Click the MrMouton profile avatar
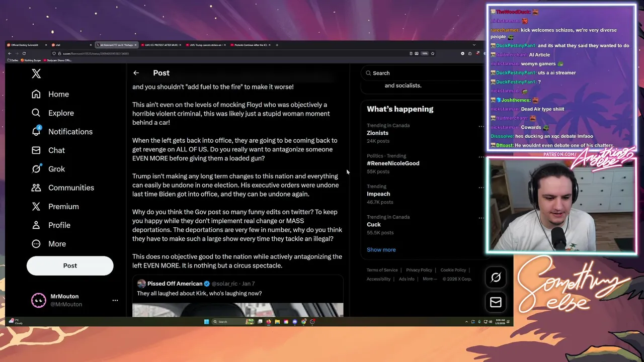Image resolution: width=644 pixels, height=362 pixels. [x=39, y=300]
